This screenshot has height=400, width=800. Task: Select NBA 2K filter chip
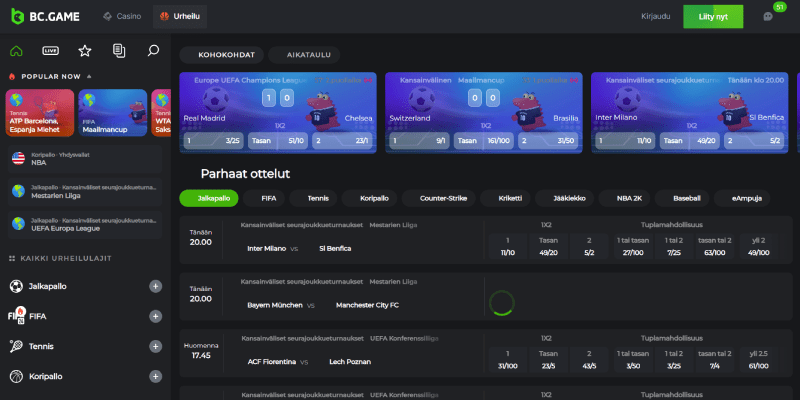[624, 198]
